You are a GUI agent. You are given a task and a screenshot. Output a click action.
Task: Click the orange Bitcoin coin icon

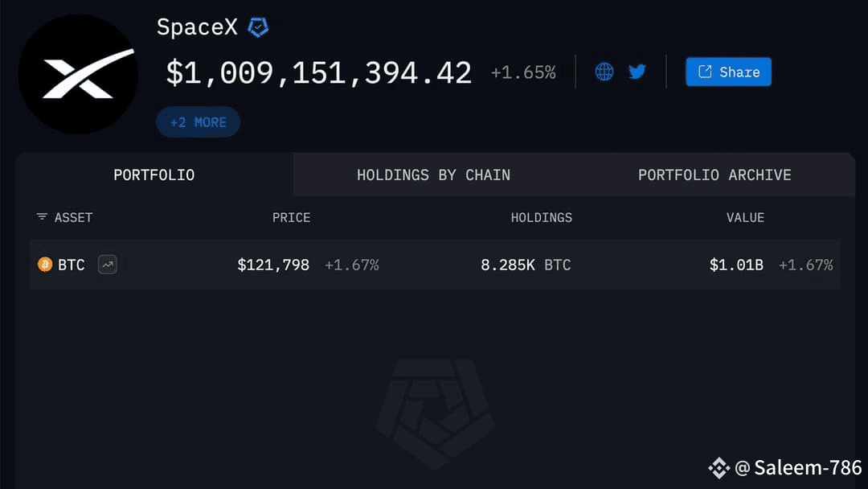tap(45, 265)
